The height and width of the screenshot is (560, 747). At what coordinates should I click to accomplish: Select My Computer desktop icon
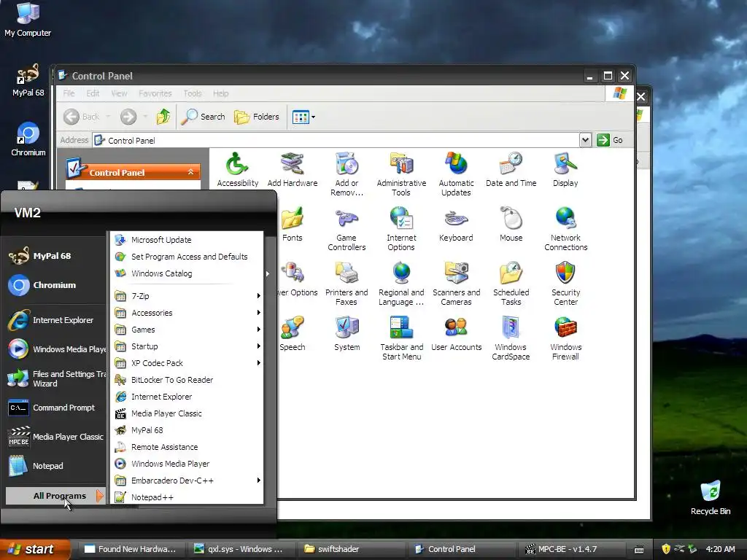coord(28,20)
